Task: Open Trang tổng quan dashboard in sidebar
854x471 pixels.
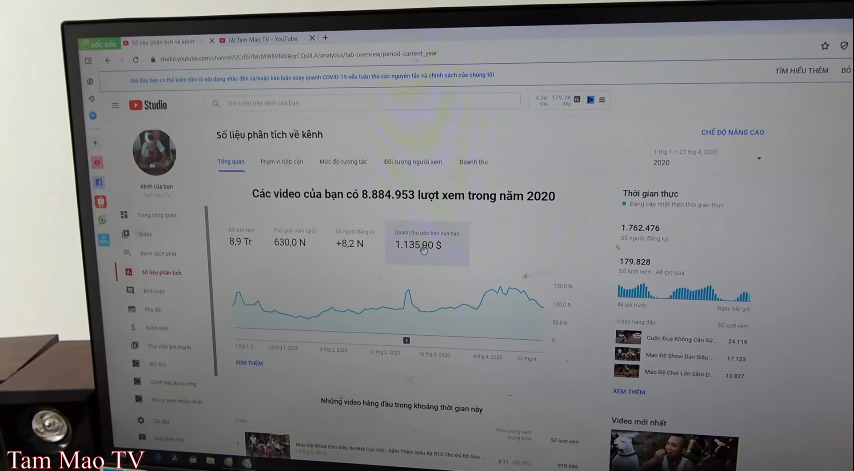Action: [x=155, y=215]
